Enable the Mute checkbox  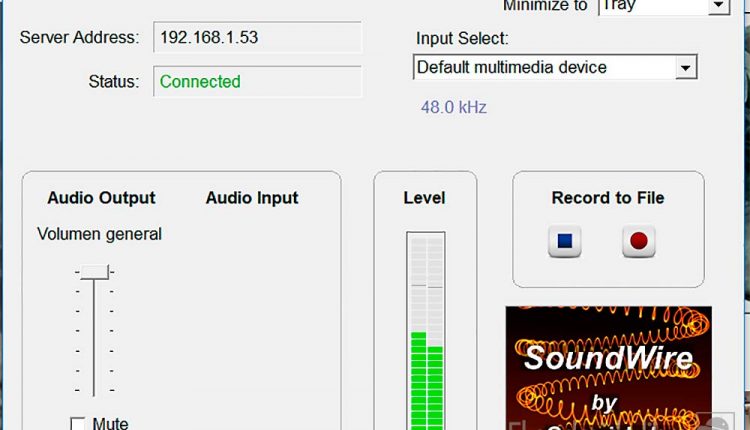tap(78, 424)
